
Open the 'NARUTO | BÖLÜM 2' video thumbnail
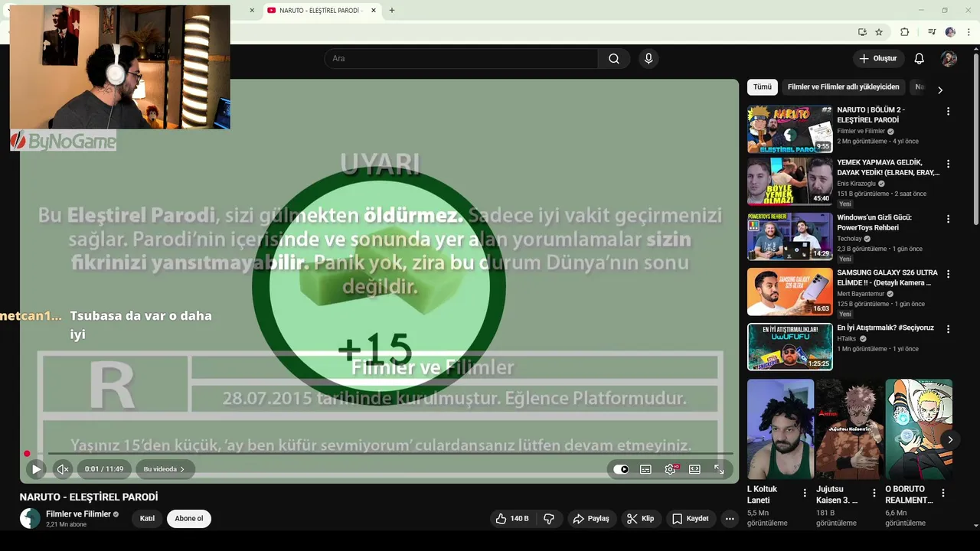click(789, 129)
